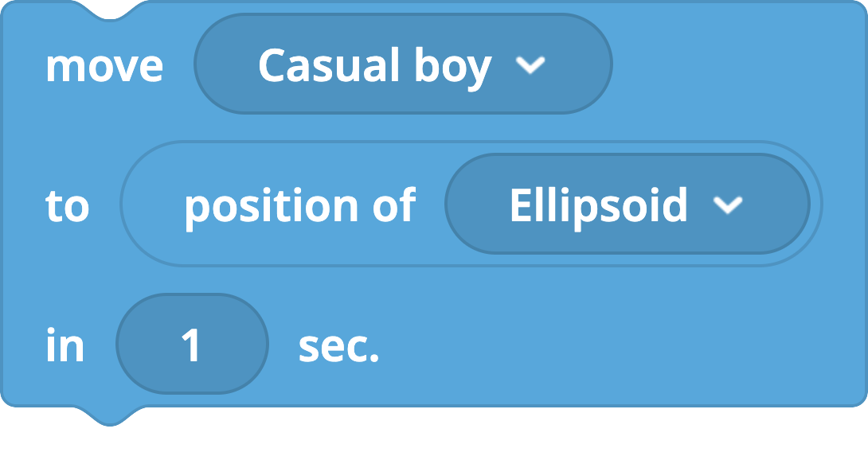
Task: Click the 'in' label before the duration
Action: (65, 345)
